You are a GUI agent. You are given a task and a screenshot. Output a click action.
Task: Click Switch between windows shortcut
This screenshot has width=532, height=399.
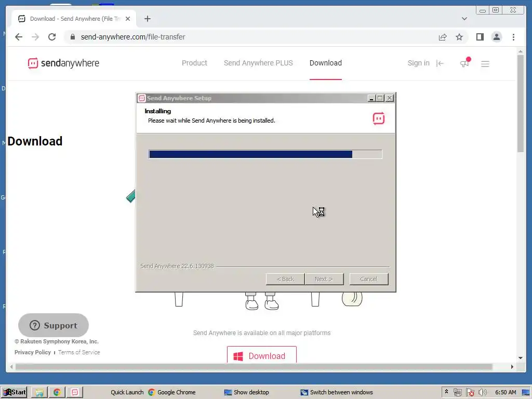coord(337,392)
